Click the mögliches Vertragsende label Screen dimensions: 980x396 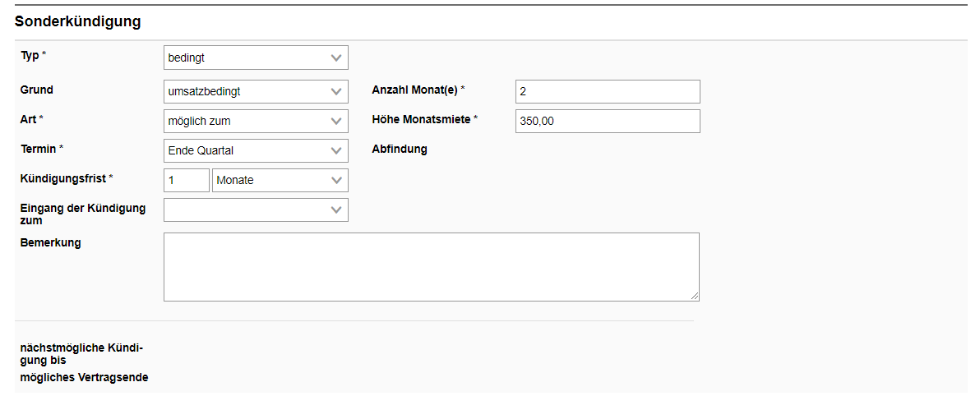pos(84,377)
